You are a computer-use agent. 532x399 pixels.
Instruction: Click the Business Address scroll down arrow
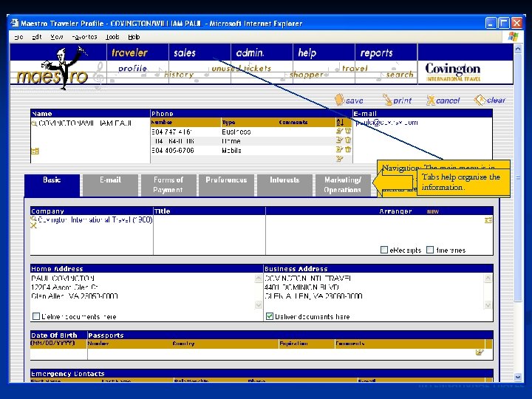(x=488, y=305)
